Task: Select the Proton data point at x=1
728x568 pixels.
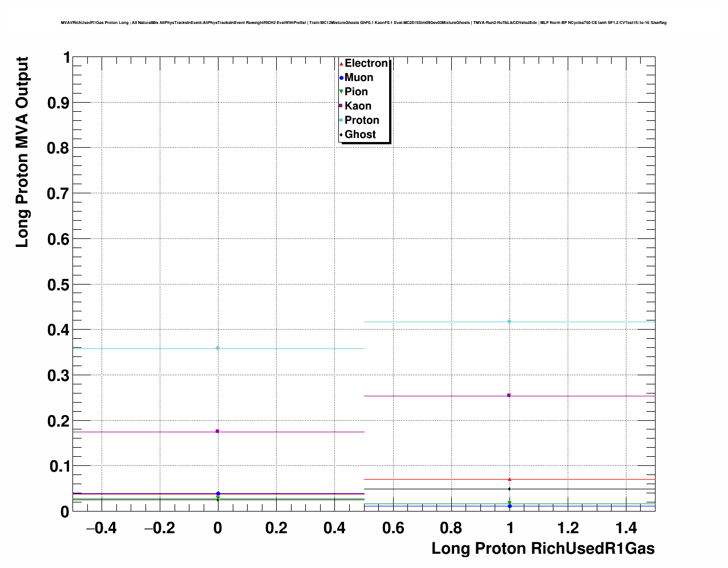Action: pos(509,322)
